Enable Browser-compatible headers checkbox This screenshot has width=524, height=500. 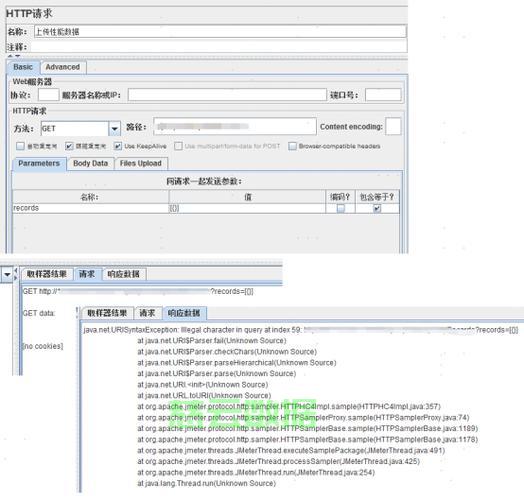tap(292, 146)
